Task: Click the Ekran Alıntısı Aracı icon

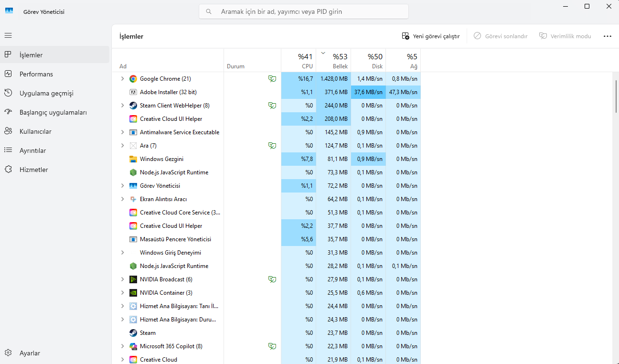Action: [x=133, y=199]
